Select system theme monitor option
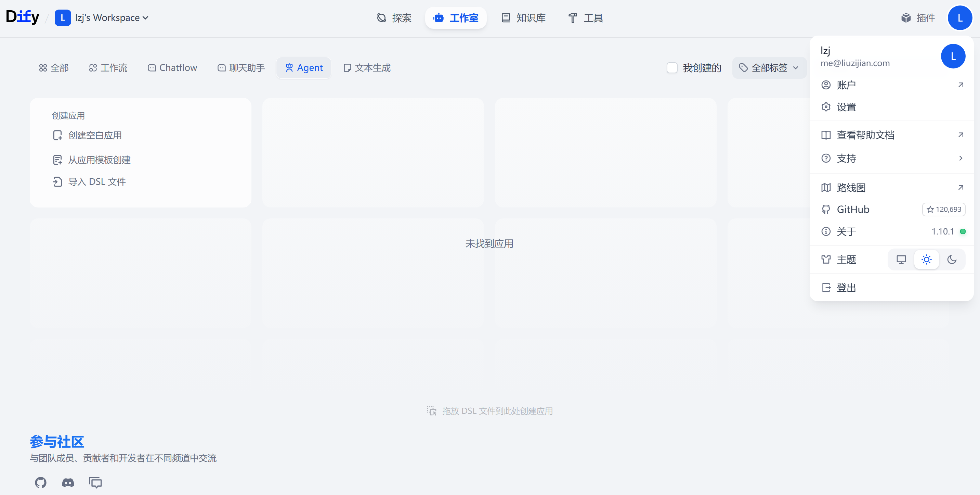The image size is (980, 495). point(901,260)
